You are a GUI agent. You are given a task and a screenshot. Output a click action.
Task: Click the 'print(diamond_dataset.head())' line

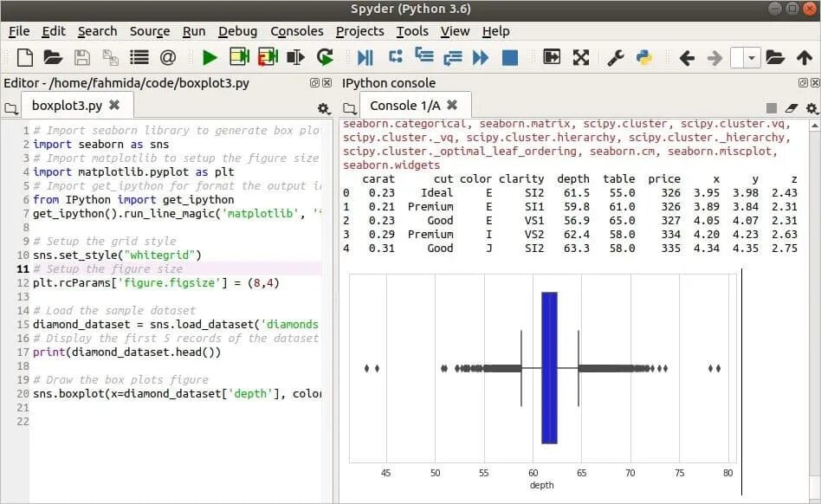(126, 352)
